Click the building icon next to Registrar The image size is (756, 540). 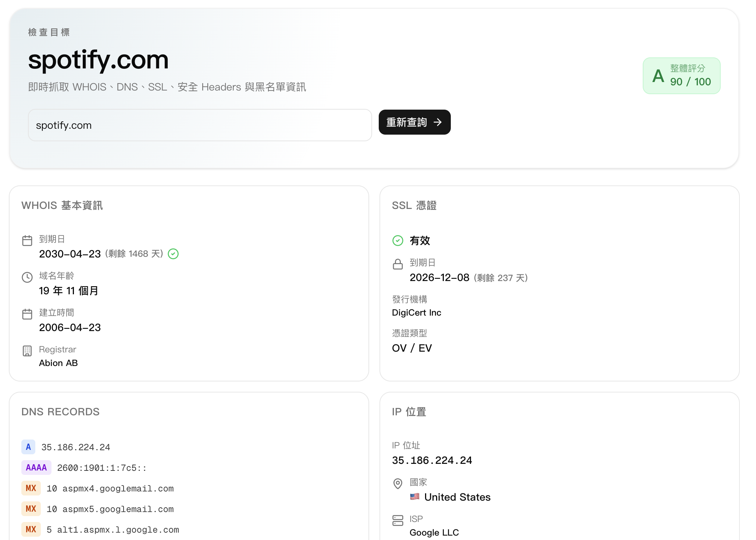27,351
